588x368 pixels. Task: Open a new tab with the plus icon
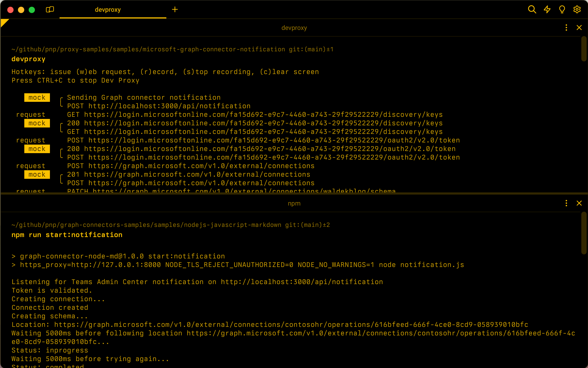175,9
